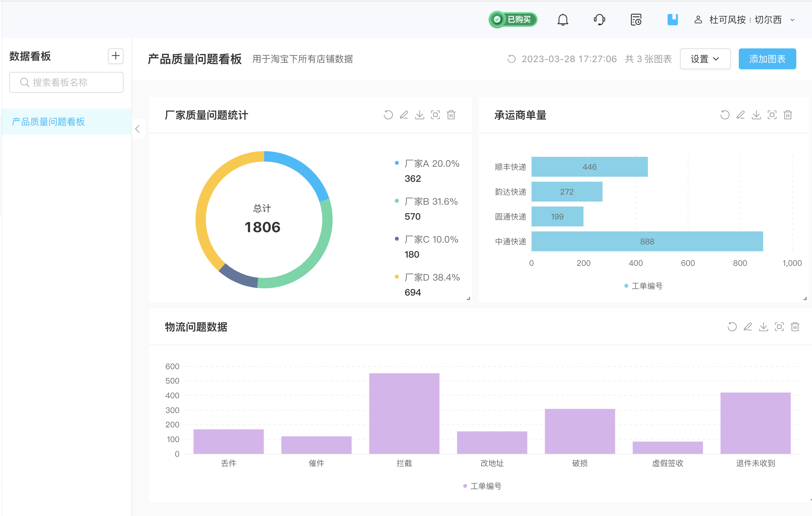Click the 虚假签收 purple bar
Screen dimensions: 812x516
(x=668, y=448)
